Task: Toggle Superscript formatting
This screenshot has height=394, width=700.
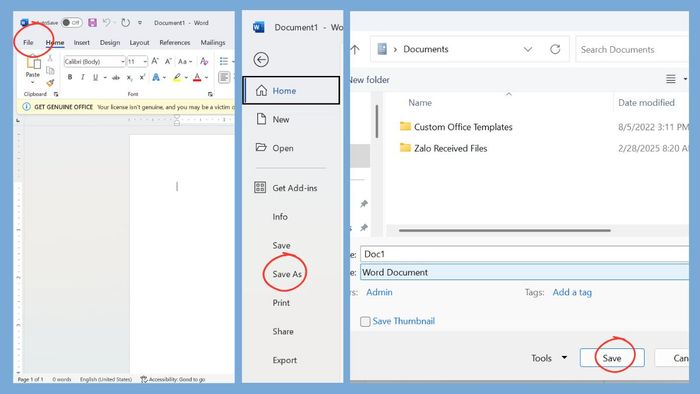Action: click(142, 77)
